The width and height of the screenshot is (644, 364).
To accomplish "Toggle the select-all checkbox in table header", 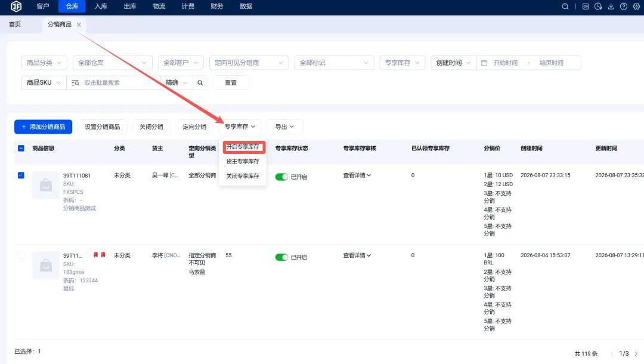I will click(21, 149).
